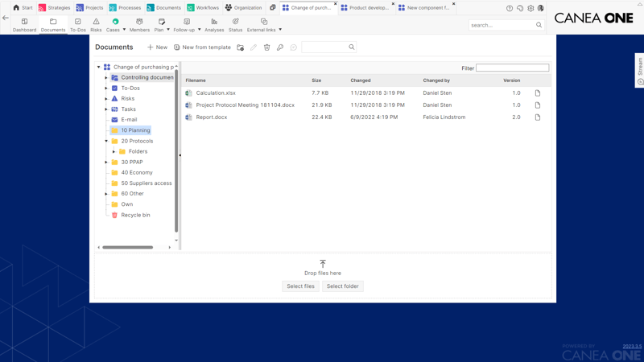This screenshot has width=644, height=362.
Task: Click the open windows icon beside Organization
Action: [272, 7]
